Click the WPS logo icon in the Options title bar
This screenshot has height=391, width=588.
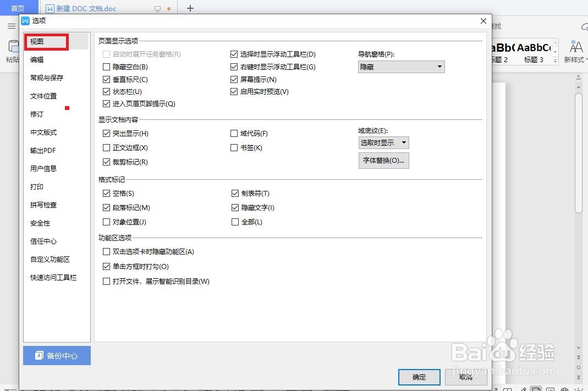[x=25, y=20]
